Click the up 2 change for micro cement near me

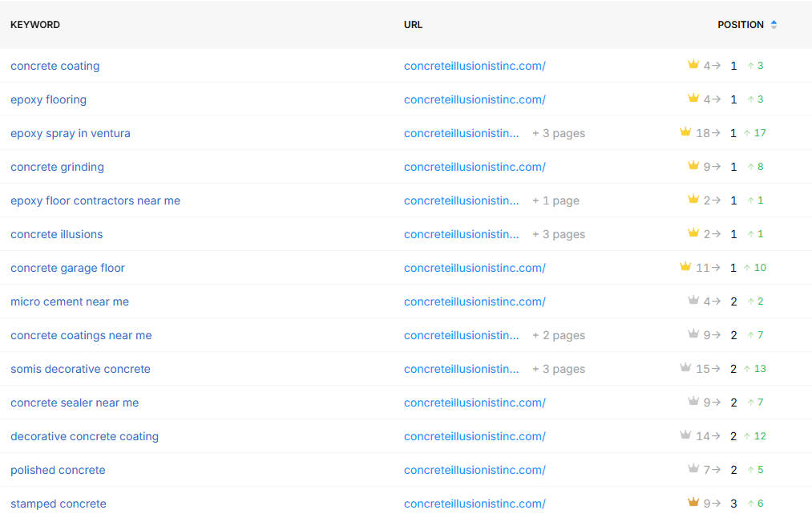point(756,301)
